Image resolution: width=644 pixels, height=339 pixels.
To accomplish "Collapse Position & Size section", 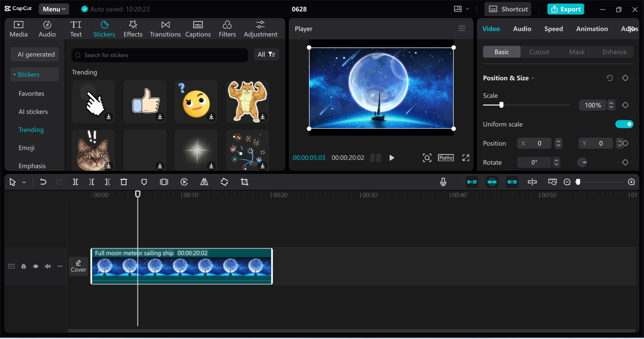I will tap(533, 78).
